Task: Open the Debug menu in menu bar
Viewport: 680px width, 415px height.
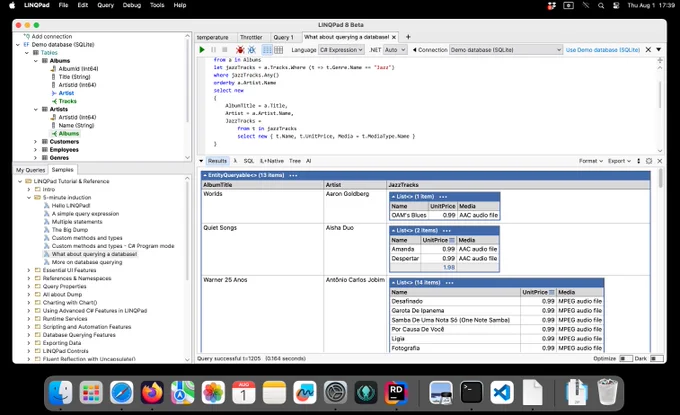Action: pos(132,5)
